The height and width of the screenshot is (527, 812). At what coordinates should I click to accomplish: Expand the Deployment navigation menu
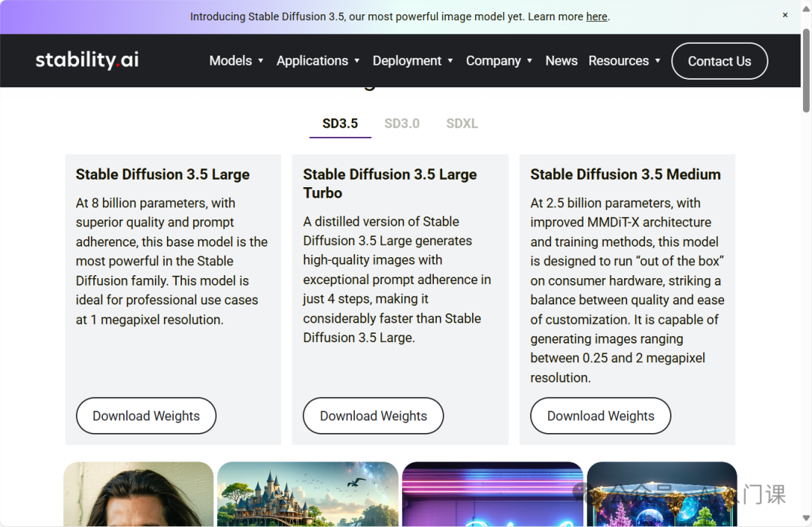pos(413,61)
